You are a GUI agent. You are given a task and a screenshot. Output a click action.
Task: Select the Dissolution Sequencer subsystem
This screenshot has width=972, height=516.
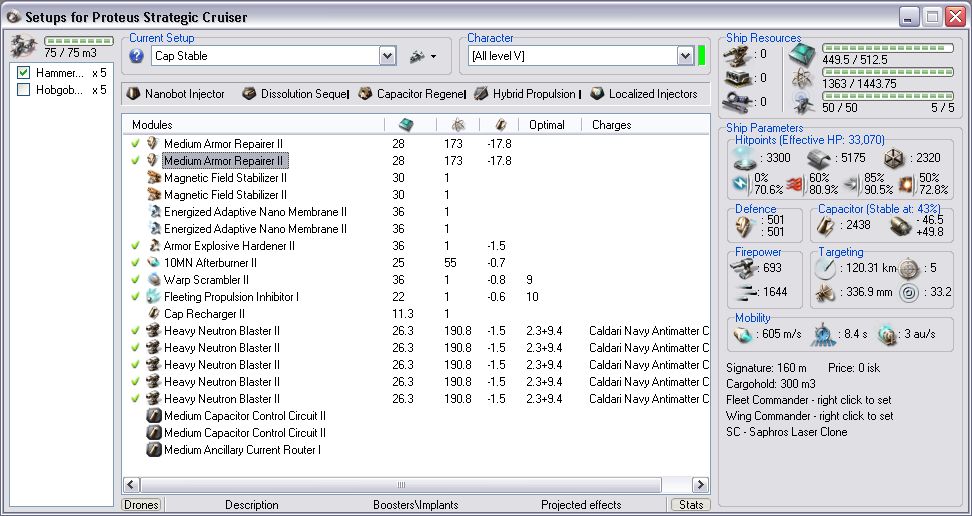coord(295,94)
